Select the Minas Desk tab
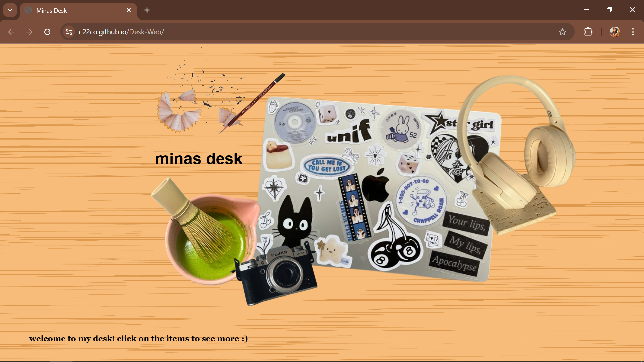This screenshot has width=644, height=362. point(78,11)
